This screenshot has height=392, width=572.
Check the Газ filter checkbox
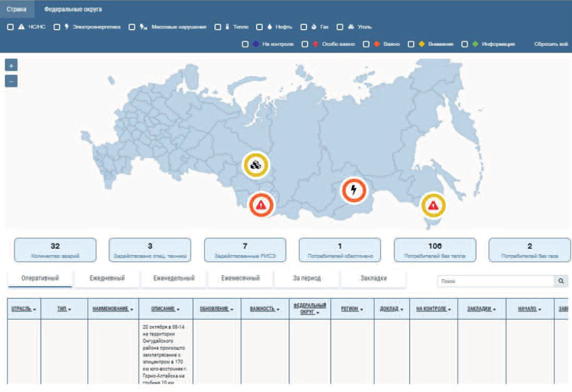click(x=303, y=27)
